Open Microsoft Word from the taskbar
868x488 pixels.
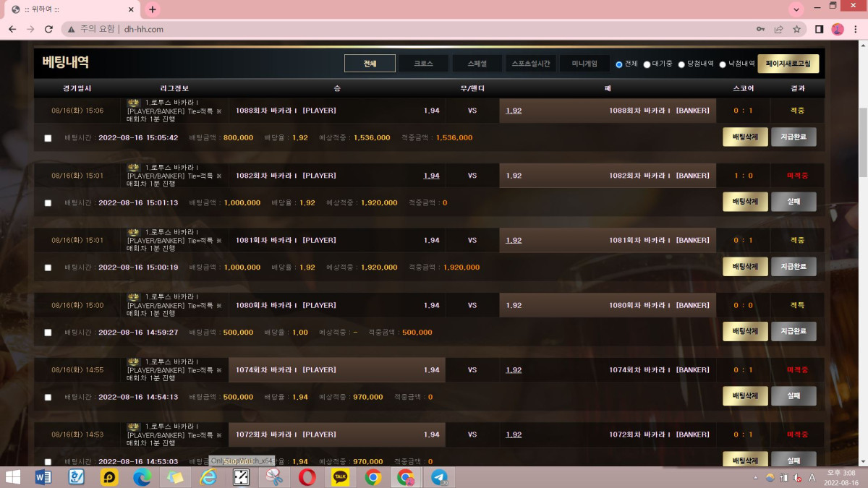[x=43, y=477]
